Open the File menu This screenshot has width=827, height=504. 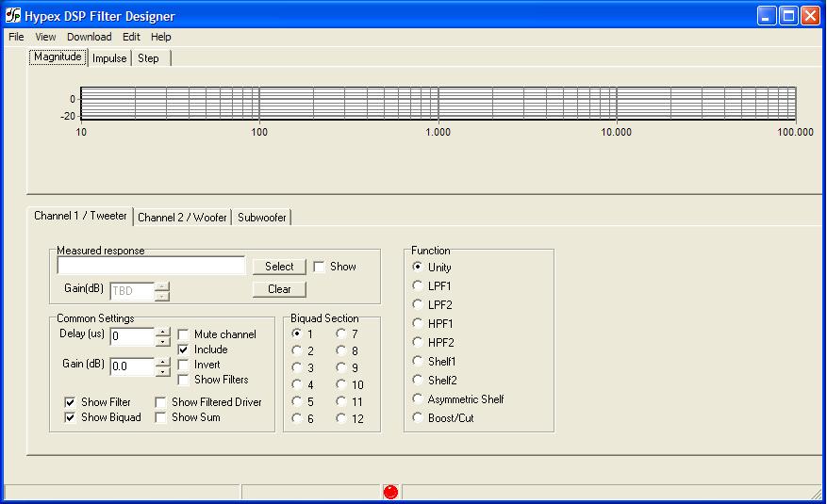16,37
